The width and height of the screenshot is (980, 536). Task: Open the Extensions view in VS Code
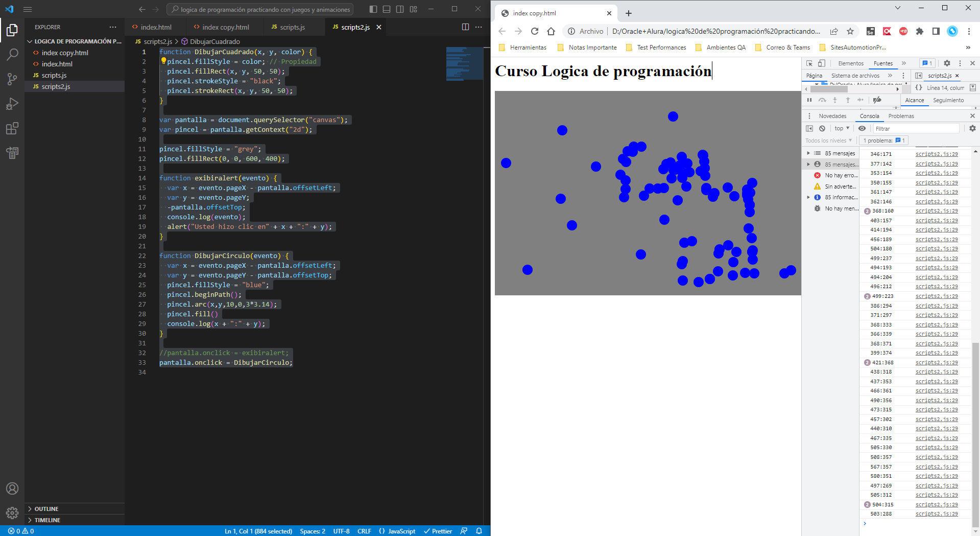tap(12, 128)
